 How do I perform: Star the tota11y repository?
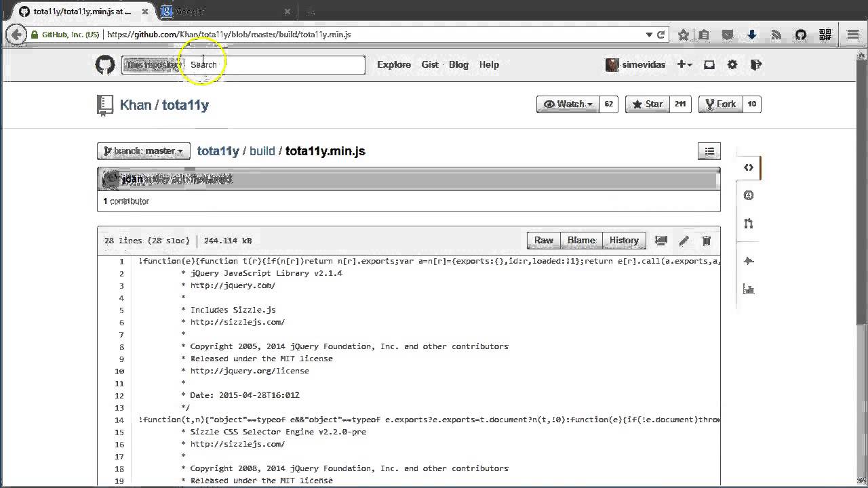[x=648, y=104]
